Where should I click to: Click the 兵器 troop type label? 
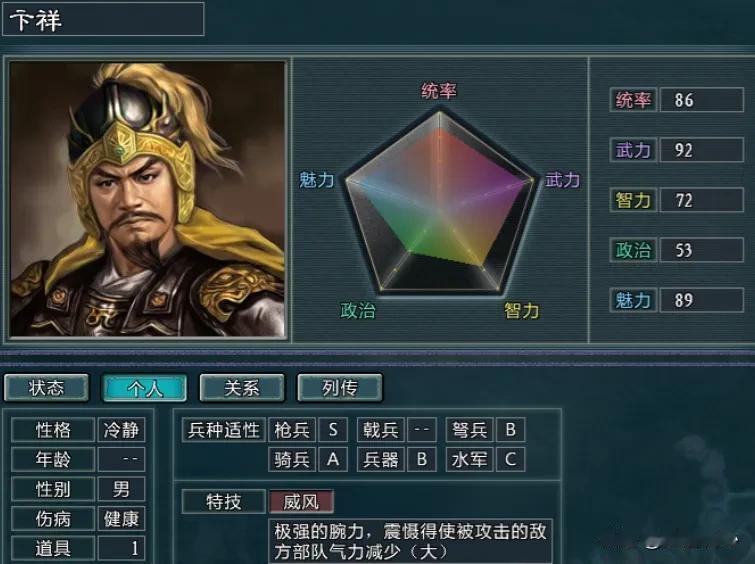[x=380, y=459]
